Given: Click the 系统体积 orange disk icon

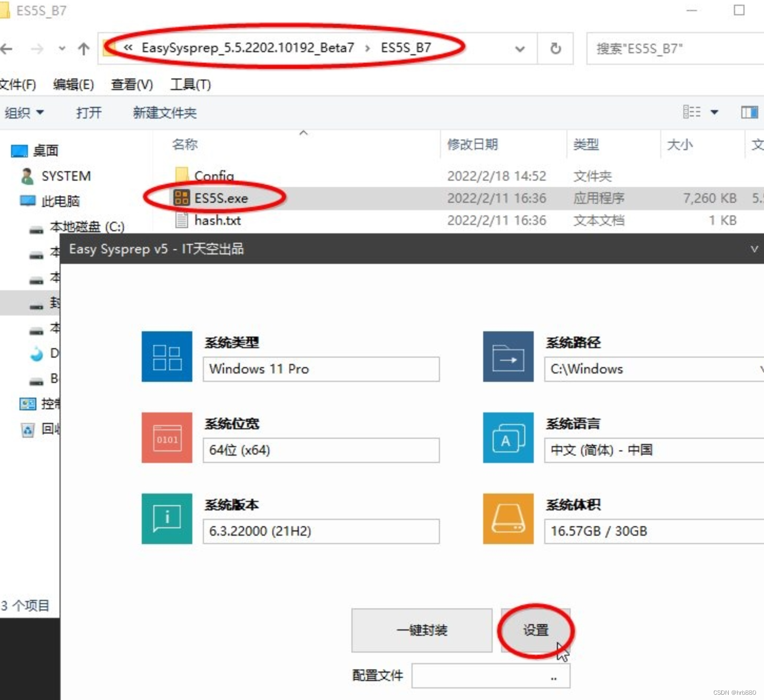Looking at the screenshot, I should 508,519.
